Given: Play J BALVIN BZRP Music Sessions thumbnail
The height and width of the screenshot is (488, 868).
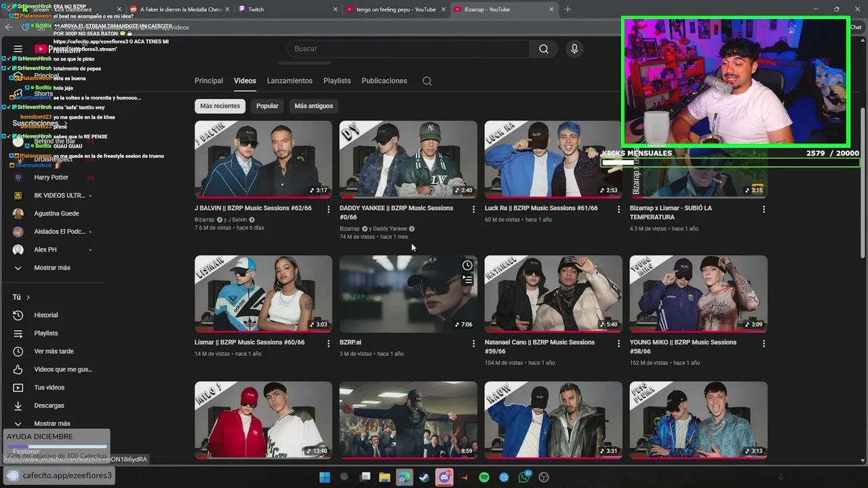Looking at the screenshot, I should (263, 159).
